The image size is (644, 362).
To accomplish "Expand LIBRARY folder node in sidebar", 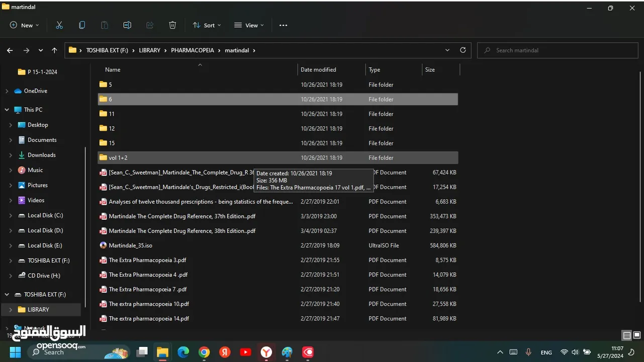I will pyautogui.click(x=11, y=310).
